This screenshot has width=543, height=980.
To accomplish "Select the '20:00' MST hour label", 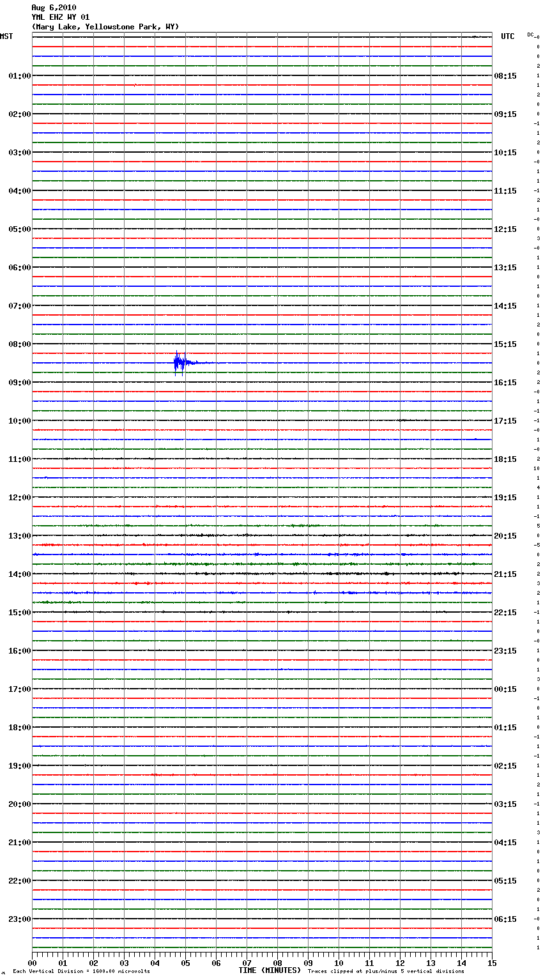I will (x=20, y=804).
